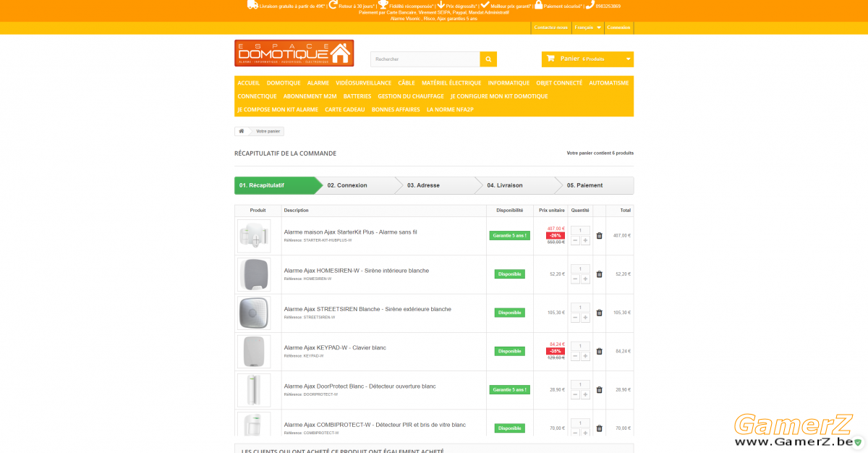
Task: Open the KEYPAD-W keypad thumbnail
Action: click(254, 351)
